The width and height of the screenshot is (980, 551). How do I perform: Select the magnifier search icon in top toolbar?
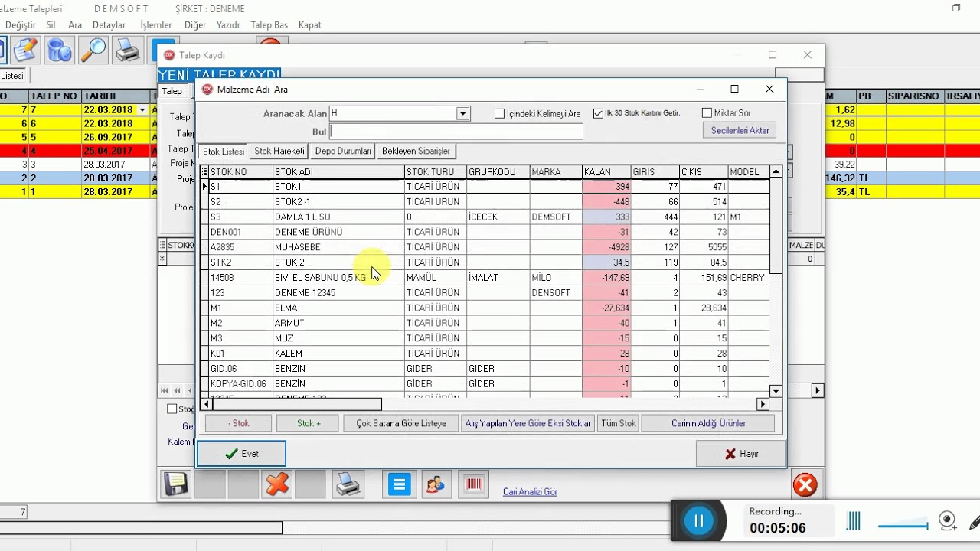tap(93, 49)
